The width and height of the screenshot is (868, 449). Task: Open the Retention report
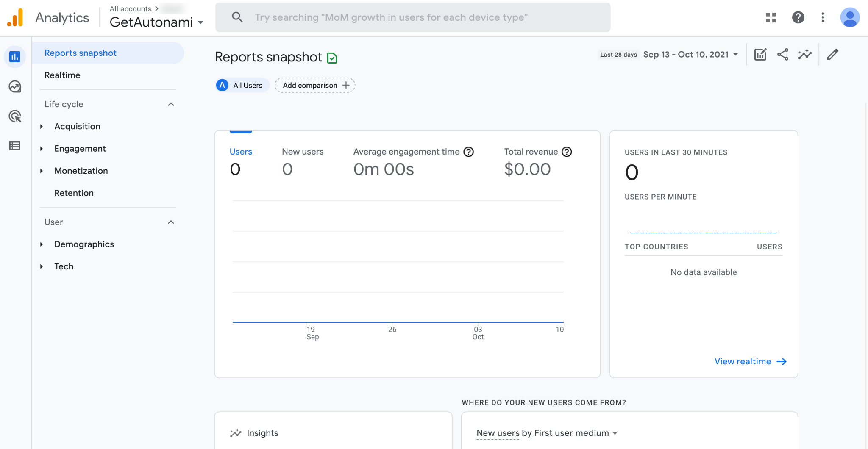74,193
